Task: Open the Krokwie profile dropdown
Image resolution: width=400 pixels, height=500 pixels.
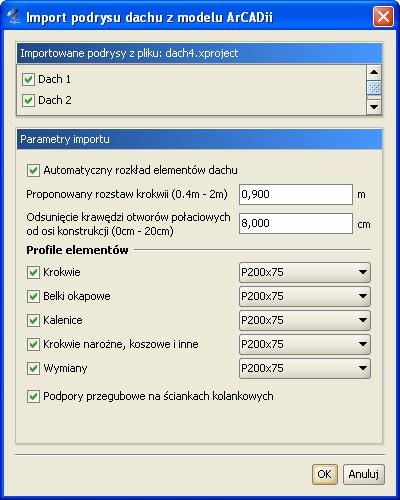Action: [305, 272]
